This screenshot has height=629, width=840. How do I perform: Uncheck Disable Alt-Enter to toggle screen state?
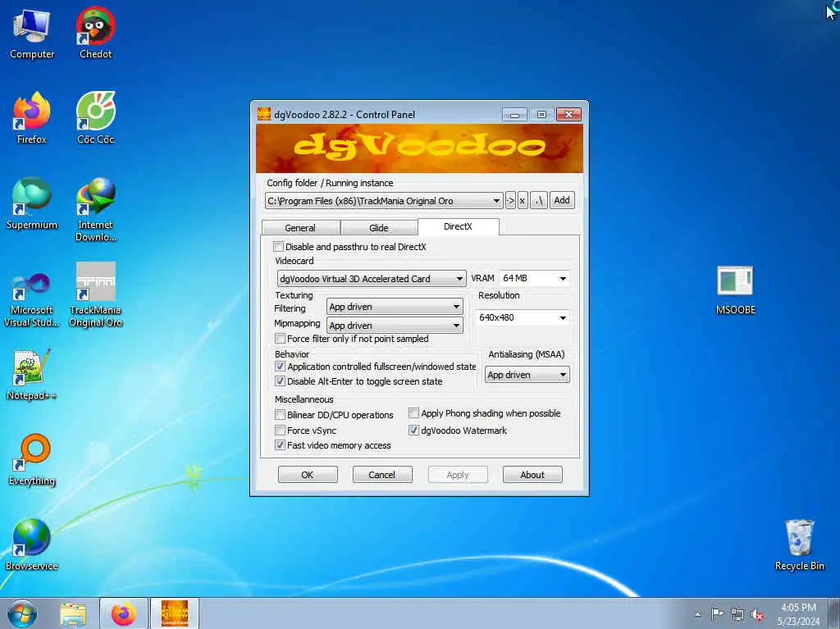(280, 381)
